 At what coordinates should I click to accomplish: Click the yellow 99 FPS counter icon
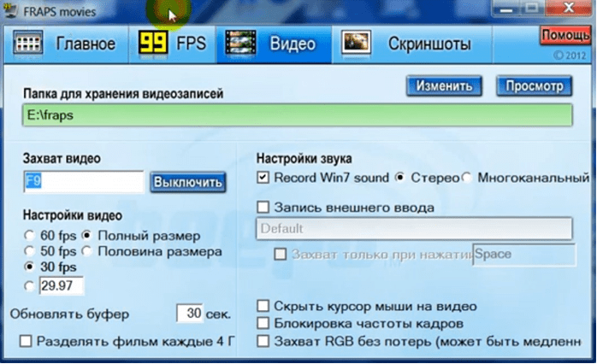(x=153, y=42)
